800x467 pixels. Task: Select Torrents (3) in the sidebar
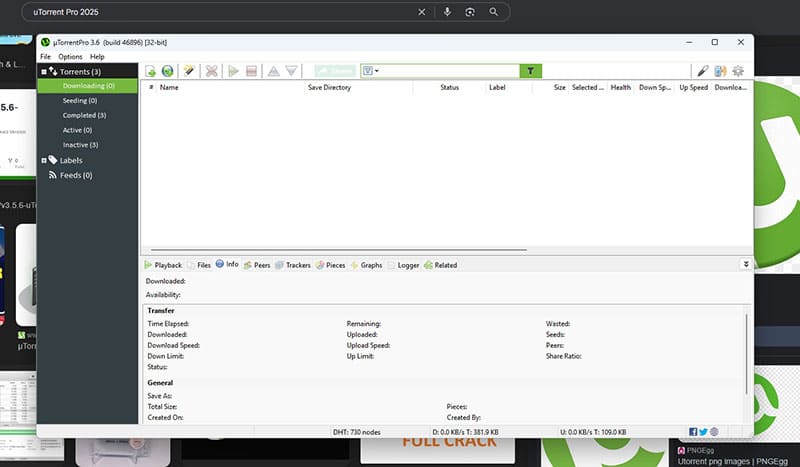[80, 72]
